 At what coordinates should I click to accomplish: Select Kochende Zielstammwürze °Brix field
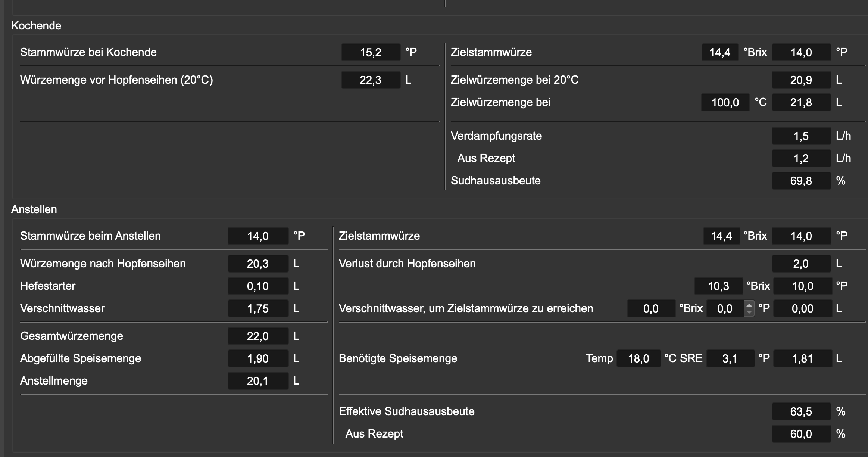click(720, 52)
